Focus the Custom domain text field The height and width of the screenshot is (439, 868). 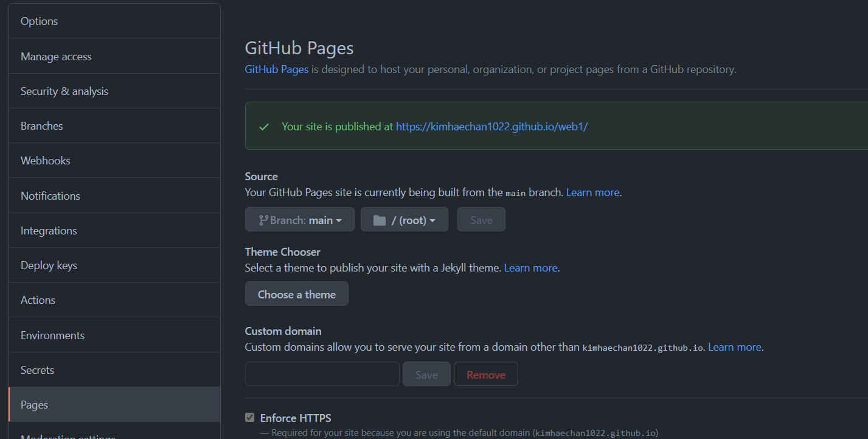coord(322,374)
